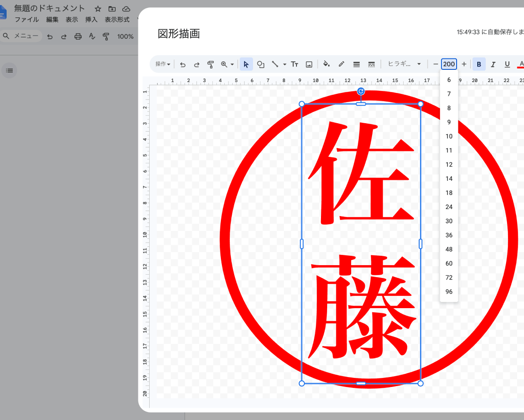The width and height of the screenshot is (524, 420).
Task: Select font size 11
Action: (x=449, y=151)
